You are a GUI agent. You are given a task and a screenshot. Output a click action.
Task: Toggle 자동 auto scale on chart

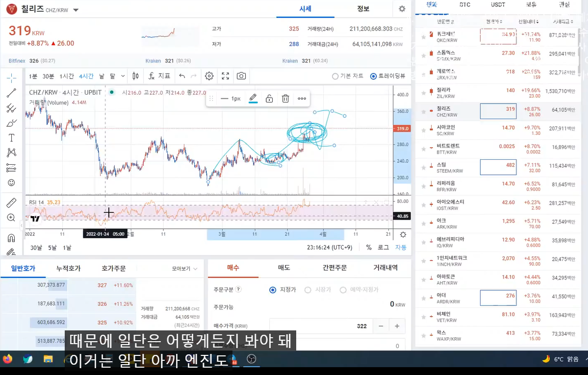coord(401,248)
